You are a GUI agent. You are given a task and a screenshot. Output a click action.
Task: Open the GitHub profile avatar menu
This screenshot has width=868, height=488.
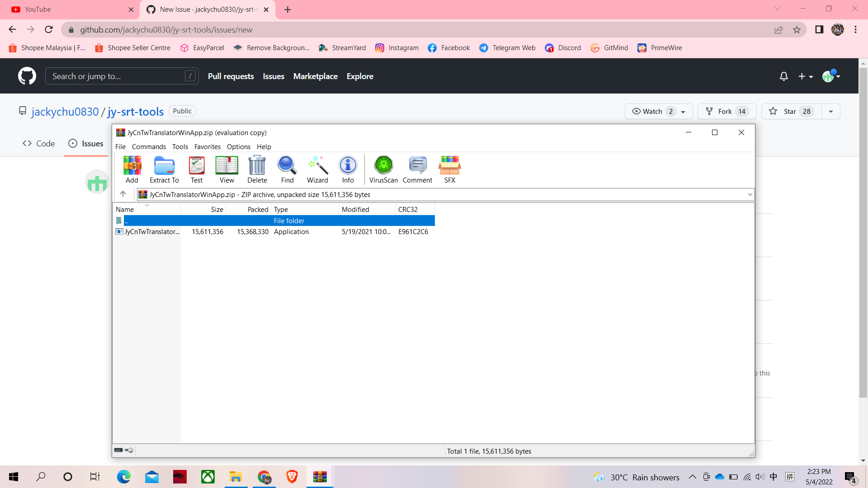click(x=831, y=76)
